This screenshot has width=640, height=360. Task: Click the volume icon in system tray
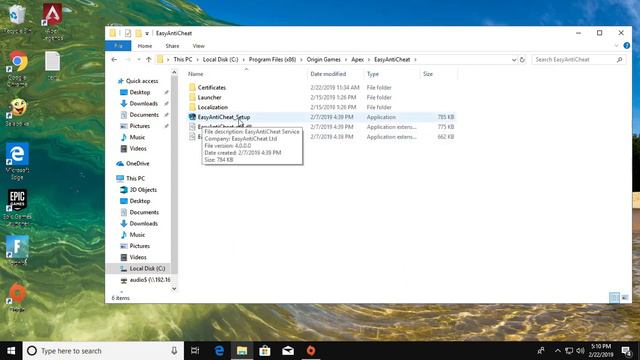coord(580,351)
